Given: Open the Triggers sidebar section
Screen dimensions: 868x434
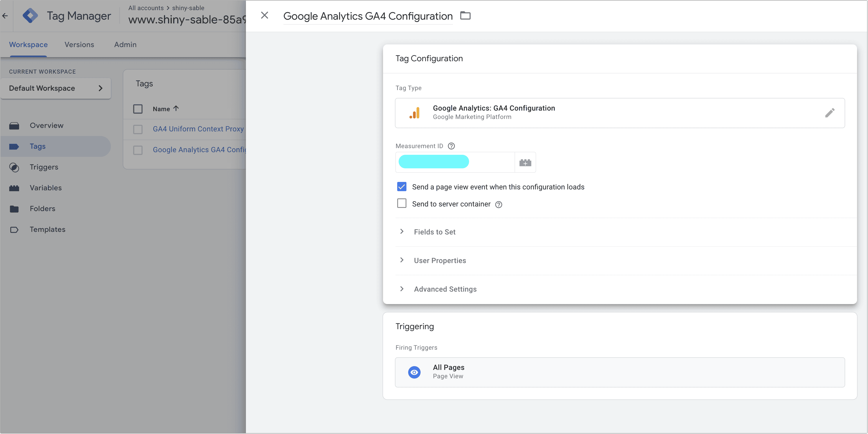Looking at the screenshot, I should pos(44,167).
